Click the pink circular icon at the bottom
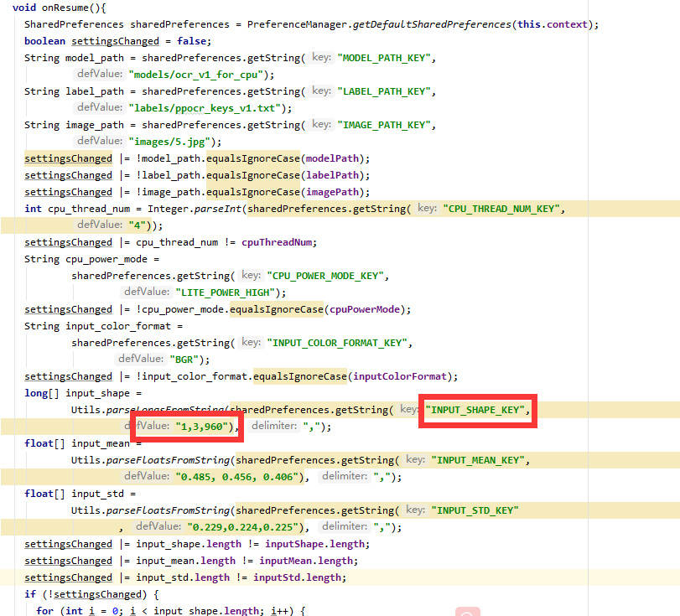The width and height of the screenshot is (680, 616). coord(469,613)
